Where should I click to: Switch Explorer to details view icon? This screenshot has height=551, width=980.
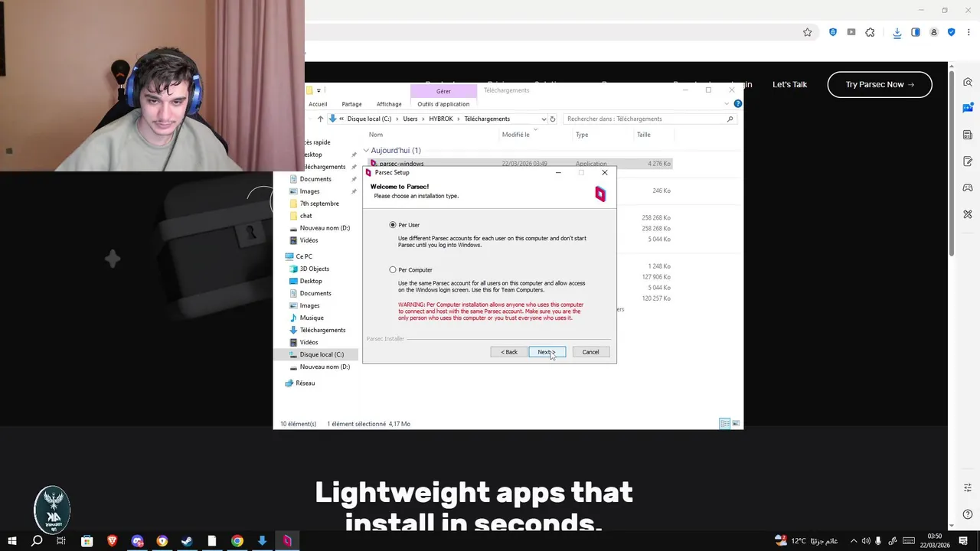[x=724, y=423]
